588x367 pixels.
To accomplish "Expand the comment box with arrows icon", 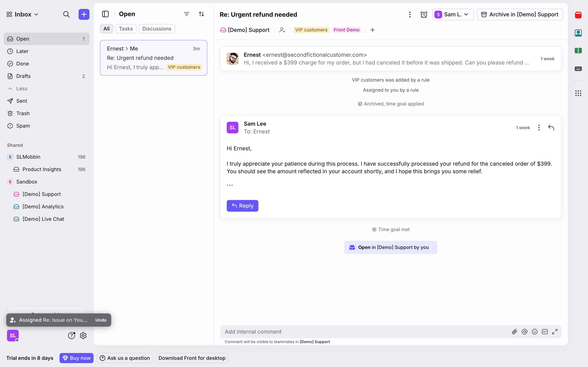I will click(x=555, y=332).
